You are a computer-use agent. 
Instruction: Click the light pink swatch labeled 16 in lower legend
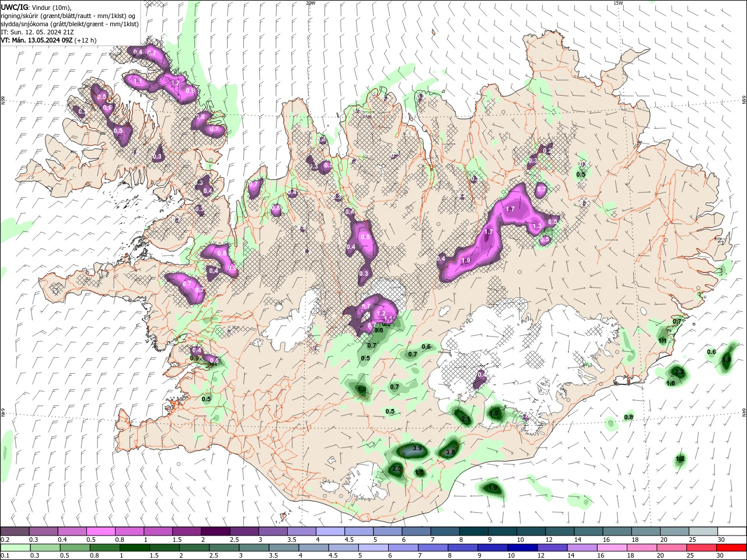pyautogui.click(x=612, y=548)
